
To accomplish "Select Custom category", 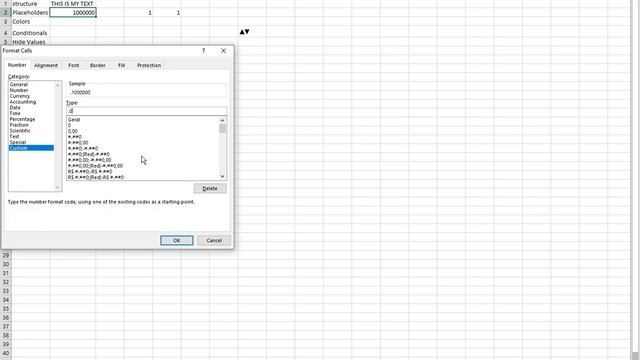I will pyautogui.click(x=31, y=148).
